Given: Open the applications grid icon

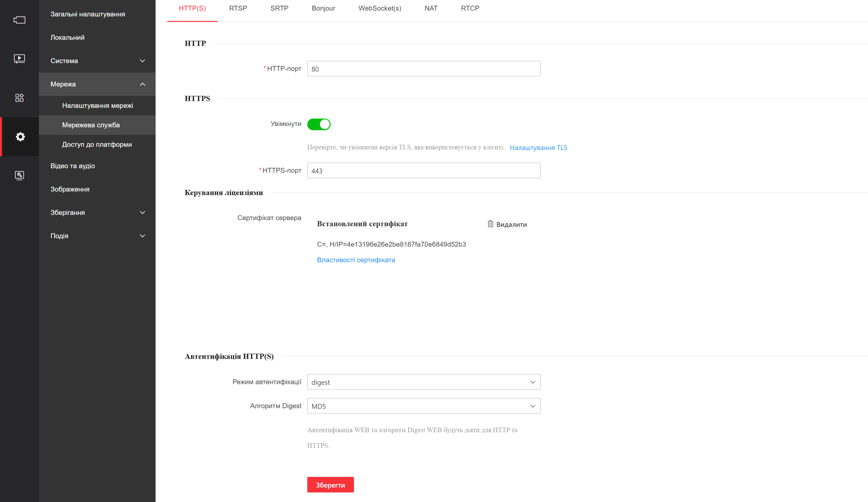Looking at the screenshot, I should pos(19,98).
